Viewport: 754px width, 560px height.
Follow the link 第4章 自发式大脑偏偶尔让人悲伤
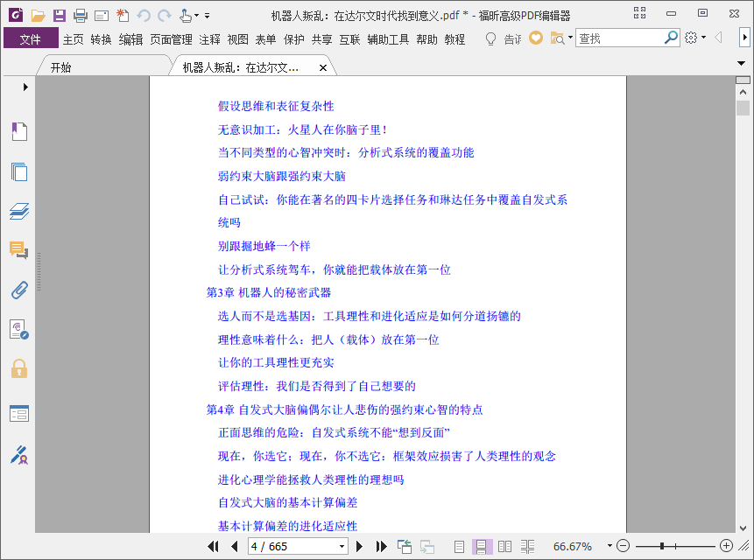(344, 409)
